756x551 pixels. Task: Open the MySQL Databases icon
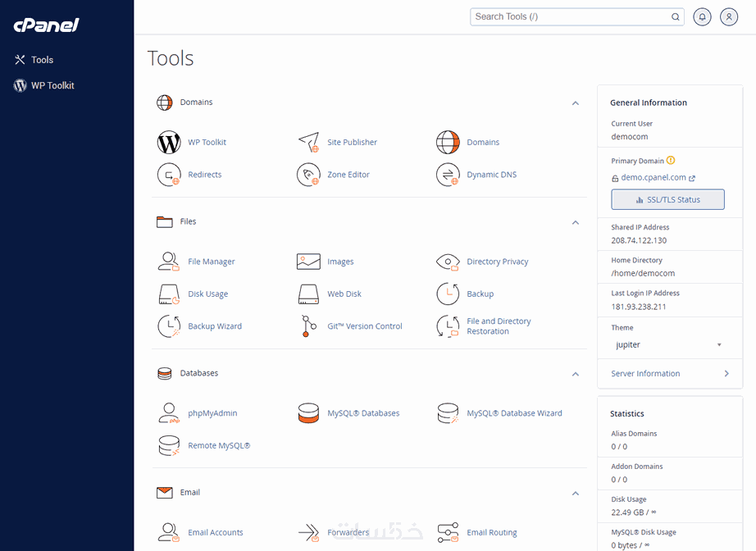308,413
